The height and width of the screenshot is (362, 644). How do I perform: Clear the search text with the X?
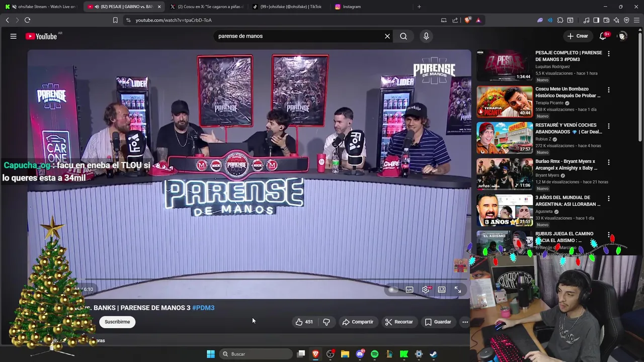[x=387, y=36]
